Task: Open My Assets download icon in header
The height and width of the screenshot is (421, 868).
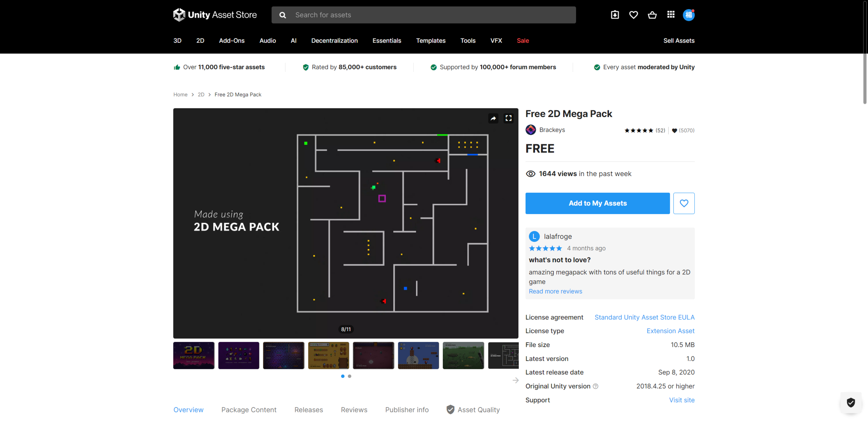Action: click(615, 15)
